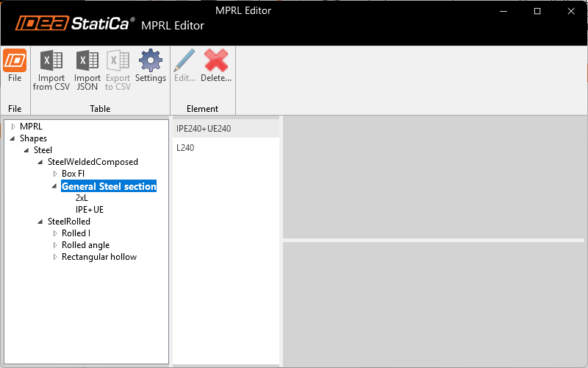The image size is (588, 368).
Task: Collapse the SteelRolled node arrow
Action: 41,222
